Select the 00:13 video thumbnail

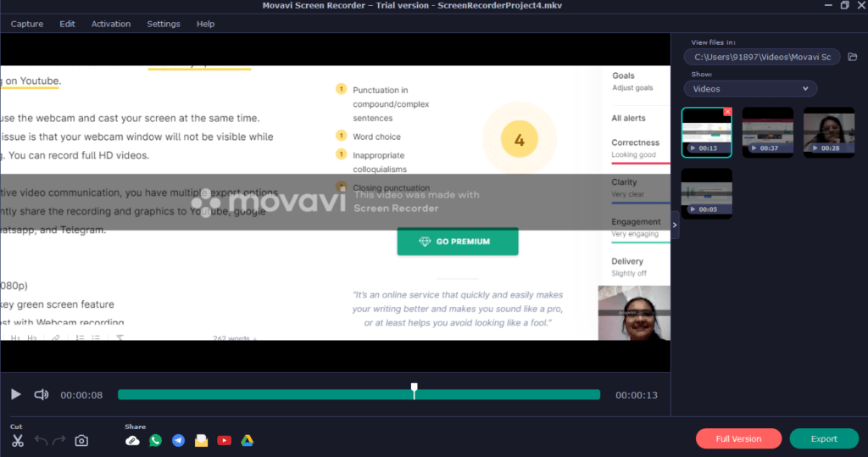pos(706,132)
